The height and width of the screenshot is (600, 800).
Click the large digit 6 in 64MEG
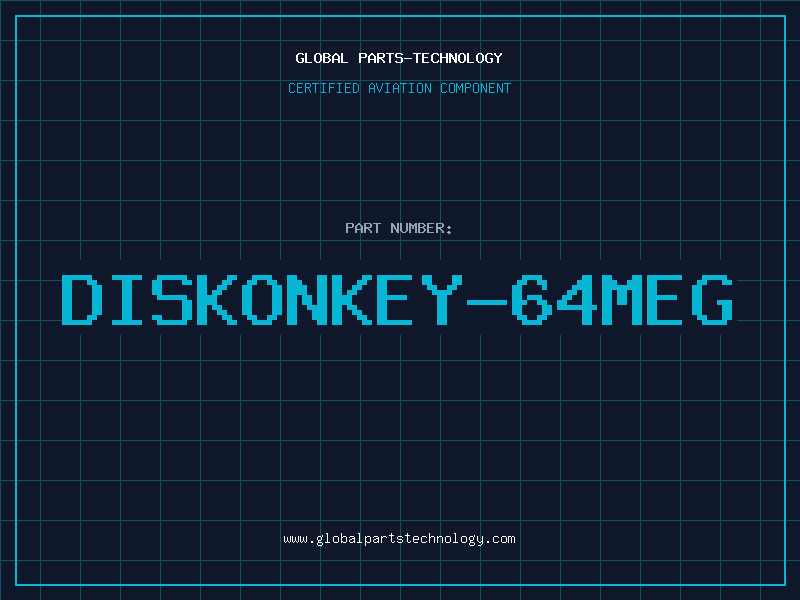click(532, 300)
